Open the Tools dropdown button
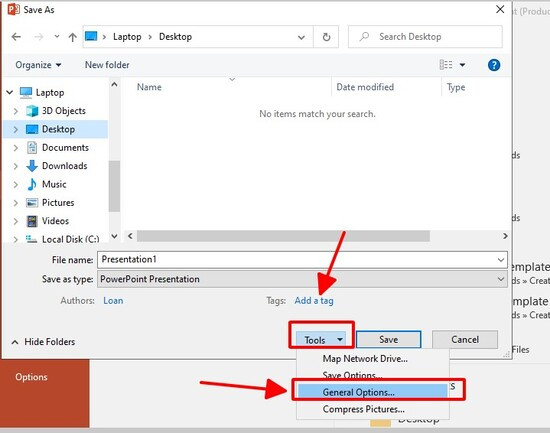The width and height of the screenshot is (550, 433). tap(321, 340)
